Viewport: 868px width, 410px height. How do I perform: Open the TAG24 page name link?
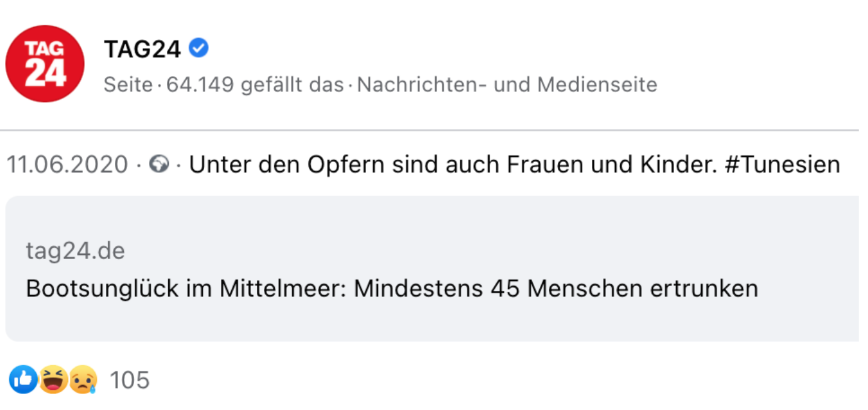pyautogui.click(x=143, y=48)
